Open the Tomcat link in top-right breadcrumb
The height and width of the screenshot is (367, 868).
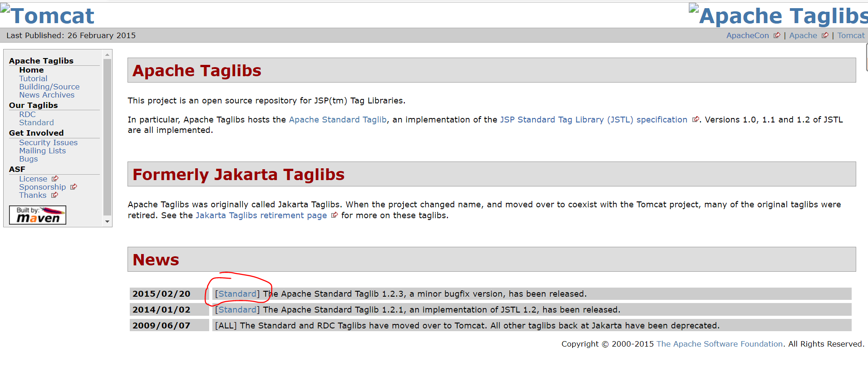(x=851, y=35)
